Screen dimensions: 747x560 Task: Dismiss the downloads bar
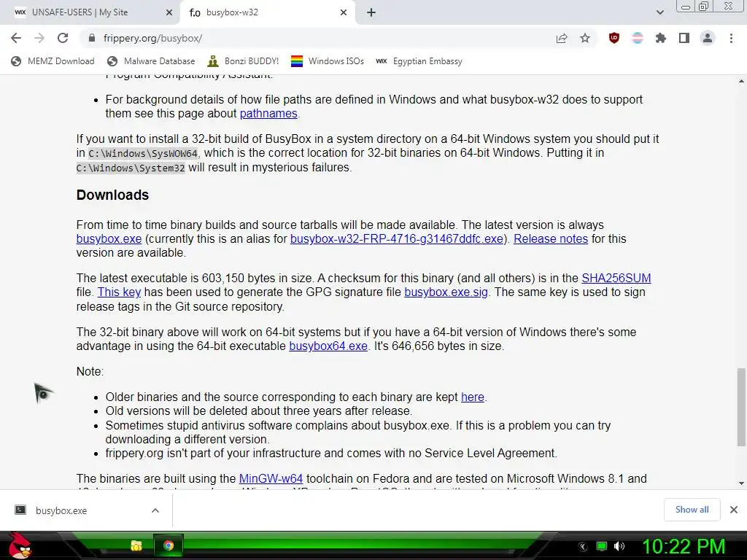coord(734,510)
